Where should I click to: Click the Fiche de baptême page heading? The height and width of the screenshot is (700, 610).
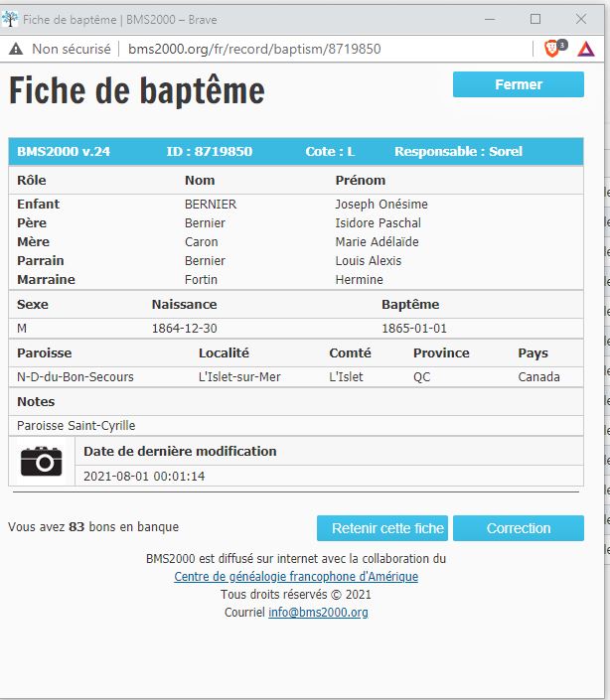click(x=137, y=90)
